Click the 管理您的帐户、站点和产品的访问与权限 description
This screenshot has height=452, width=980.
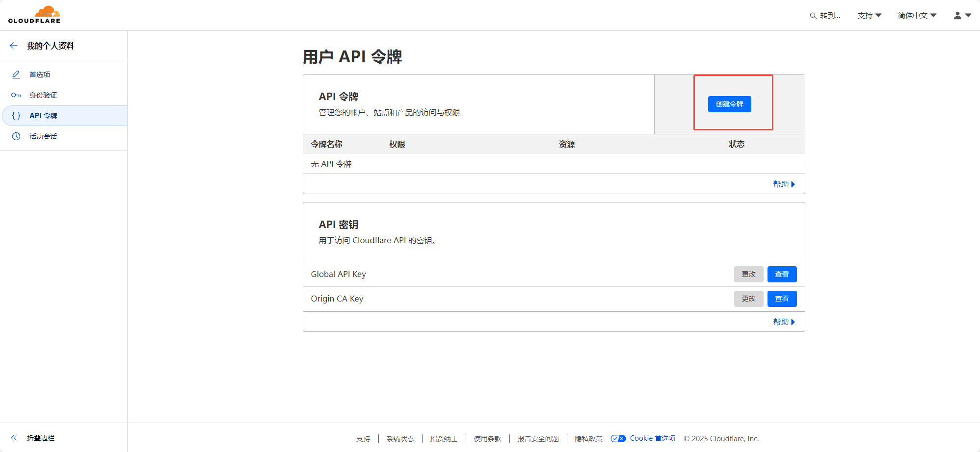click(389, 112)
